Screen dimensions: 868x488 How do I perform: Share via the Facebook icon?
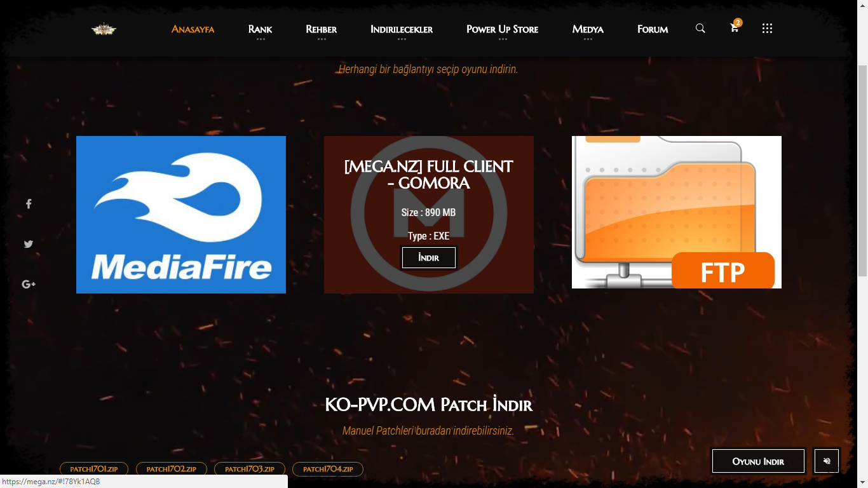[x=29, y=204]
